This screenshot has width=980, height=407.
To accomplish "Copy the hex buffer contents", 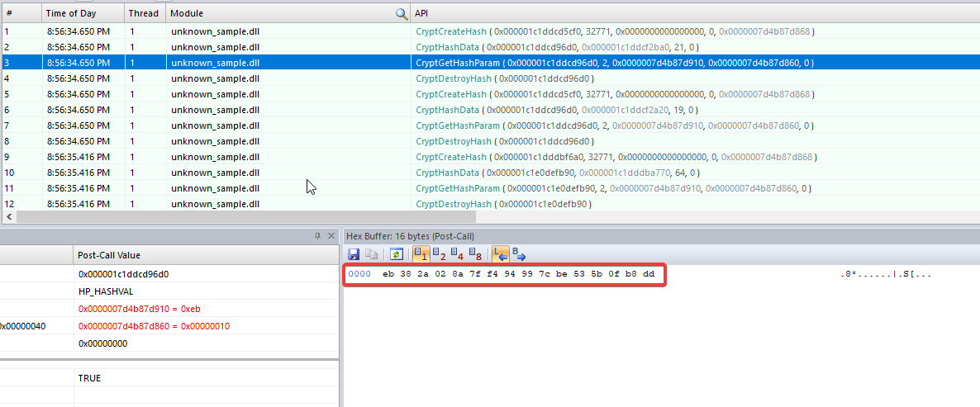I will point(371,254).
